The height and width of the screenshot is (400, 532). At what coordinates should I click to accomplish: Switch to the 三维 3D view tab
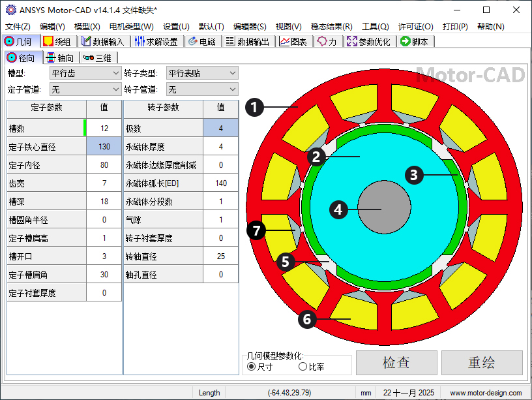coord(98,57)
